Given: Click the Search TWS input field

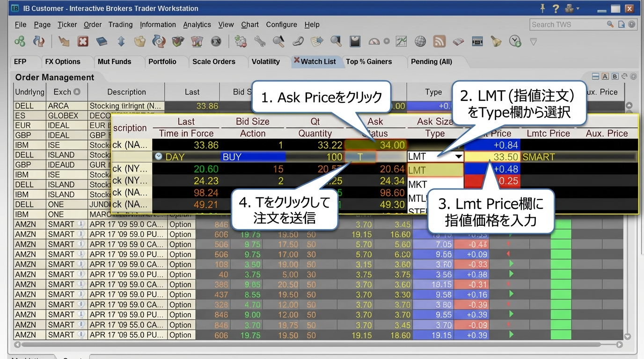Looking at the screenshot, I should click(567, 24).
